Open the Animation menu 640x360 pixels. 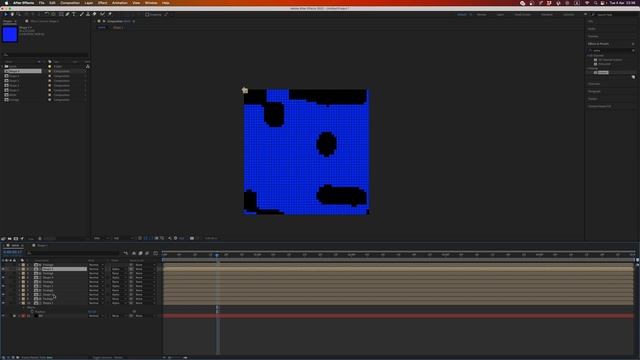[120, 3]
